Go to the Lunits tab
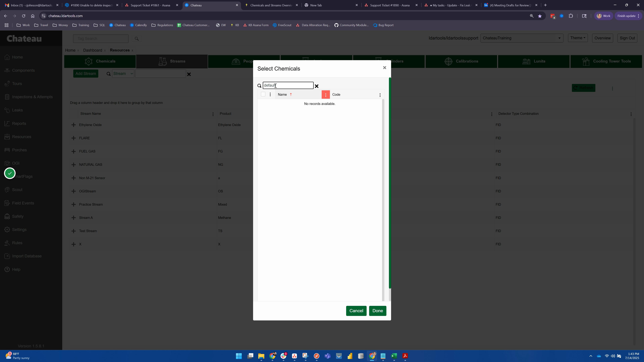The height and width of the screenshot is (362, 644). [x=534, y=62]
